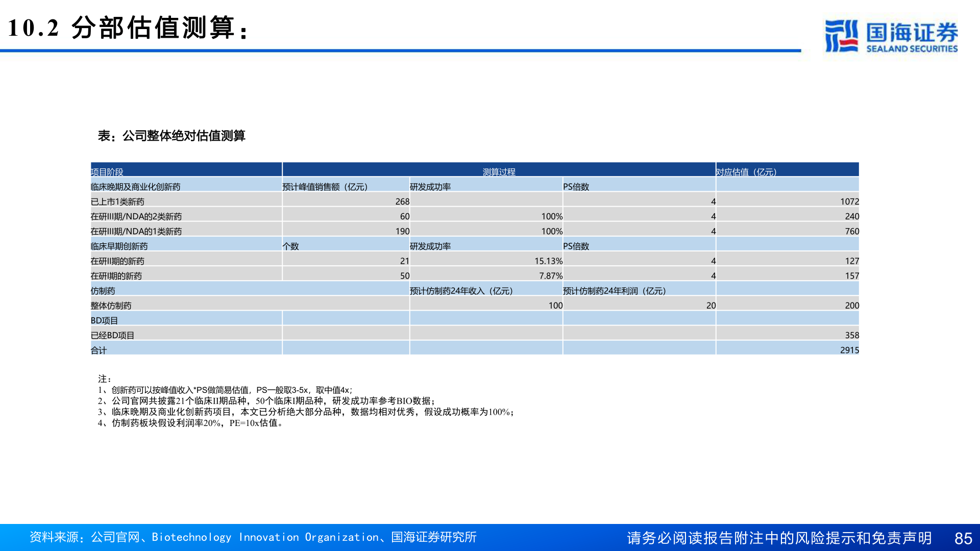This screenshot has height=551, width=980.
Task: Select the valuation 240
Action: point(852,216)
